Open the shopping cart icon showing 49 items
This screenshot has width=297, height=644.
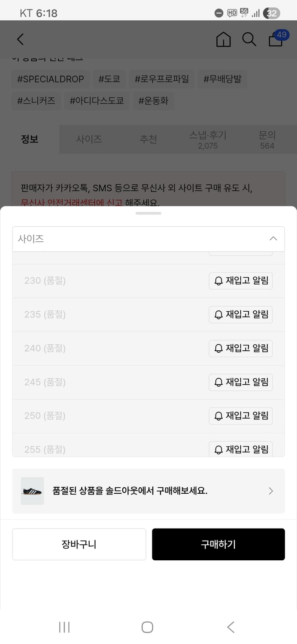[275, 39]
